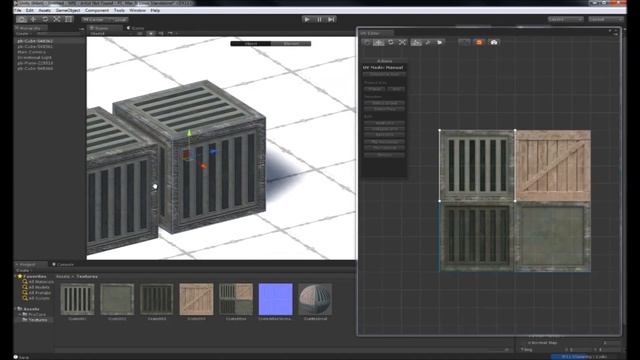640x360 pixels.
Task: Select the UV Editor rotate tool icon
Action: click(x=391, y=42)
